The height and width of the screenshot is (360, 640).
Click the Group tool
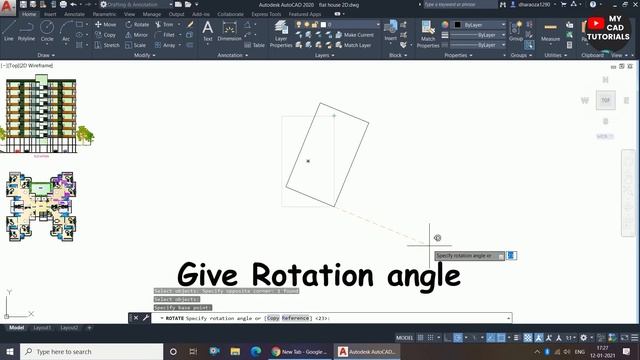point(516,31)
